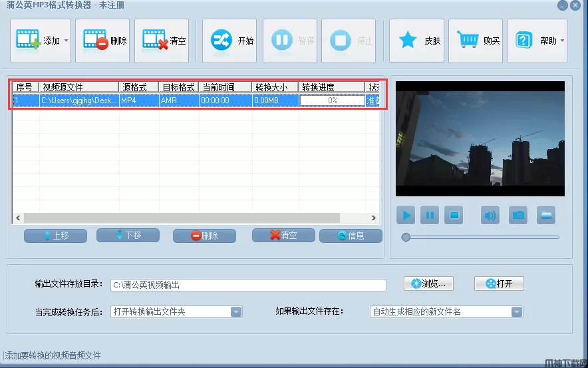Play the preview video
588x368 pixels.
tap(406, 215)
